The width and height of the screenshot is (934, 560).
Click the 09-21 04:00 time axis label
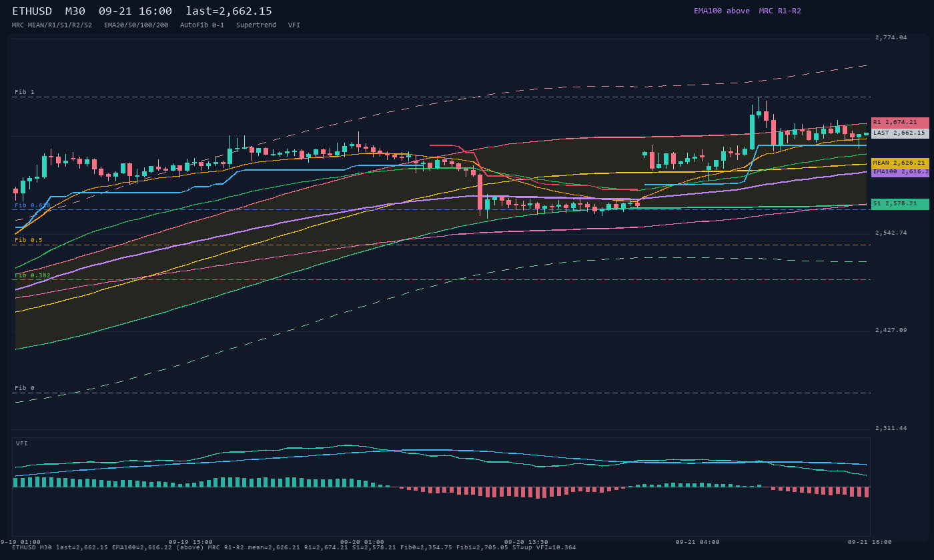(x=698, y=542)
